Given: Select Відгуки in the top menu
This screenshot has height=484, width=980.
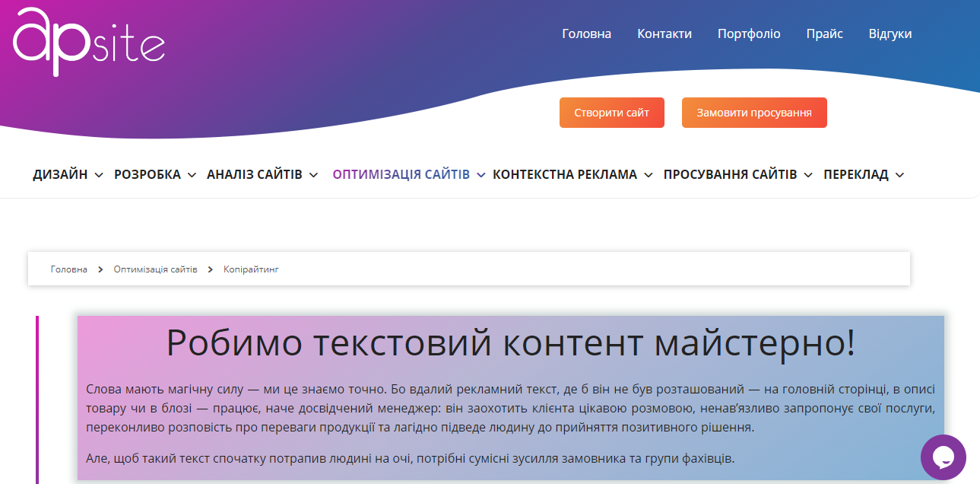Looking at the screenshot, I should click(890, 33).
